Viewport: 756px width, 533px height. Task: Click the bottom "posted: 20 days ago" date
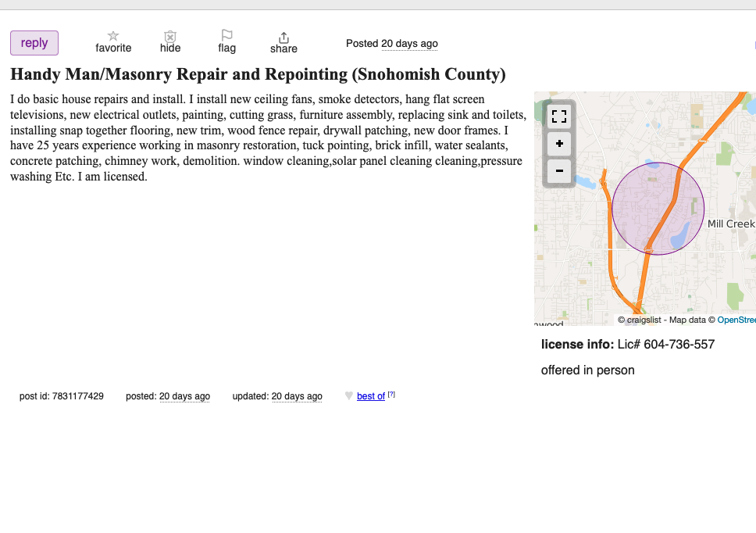click(184, 396)
